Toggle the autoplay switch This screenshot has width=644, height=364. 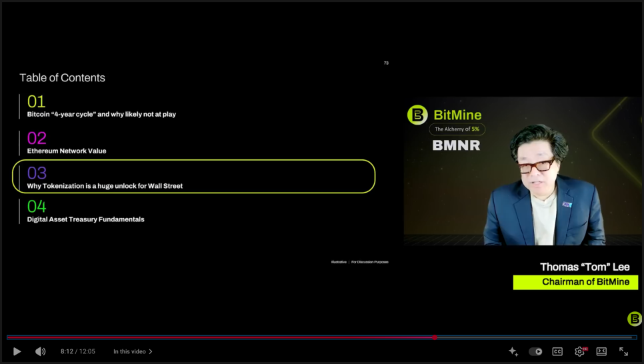pyautogui.click(x=535, y=351)
